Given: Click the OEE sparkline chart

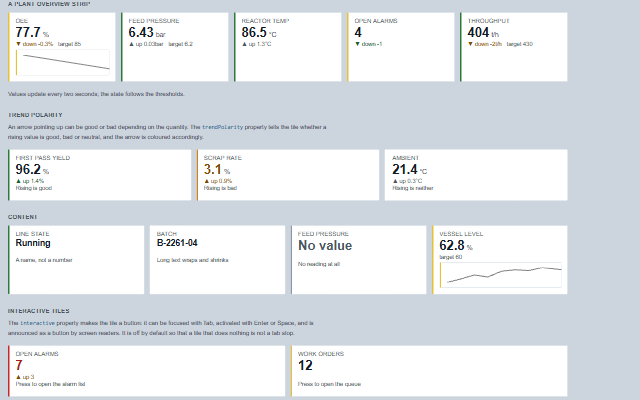Looking at the screenshot, I should click(x=62, y=62).
